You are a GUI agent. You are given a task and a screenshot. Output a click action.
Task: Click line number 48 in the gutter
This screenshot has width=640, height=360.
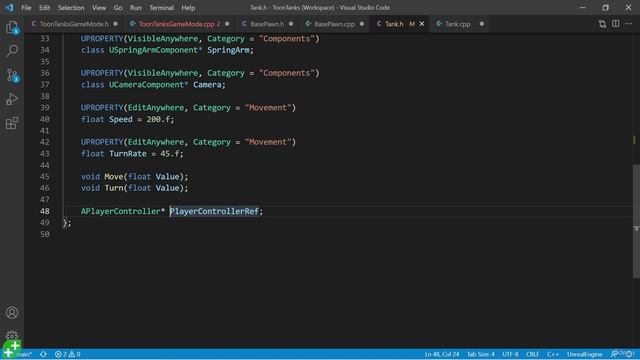pyautogui.click(x=45, y=211)
